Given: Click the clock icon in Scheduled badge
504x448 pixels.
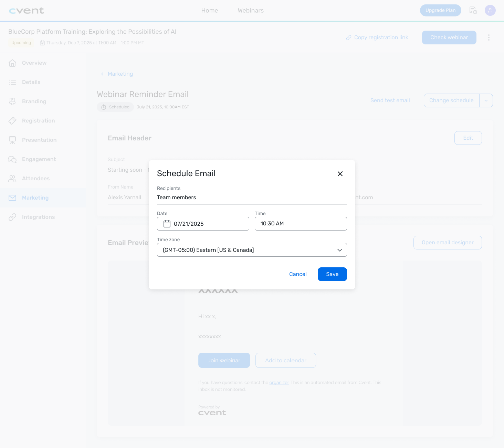Looking at the screenshot, I should tap(104, 107).
